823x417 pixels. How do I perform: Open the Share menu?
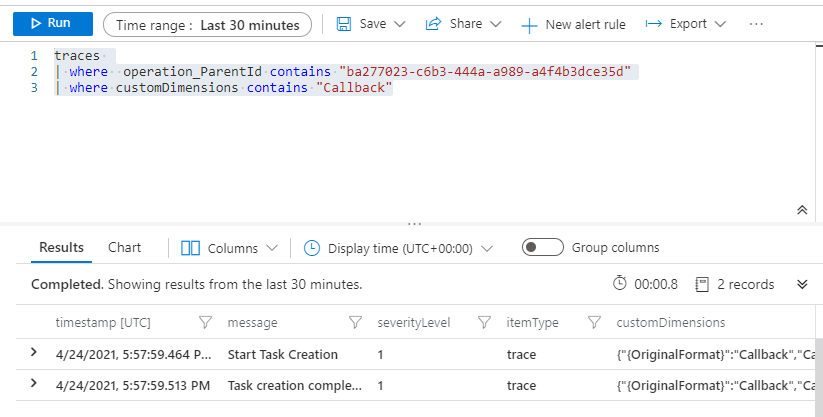[461, 24]
